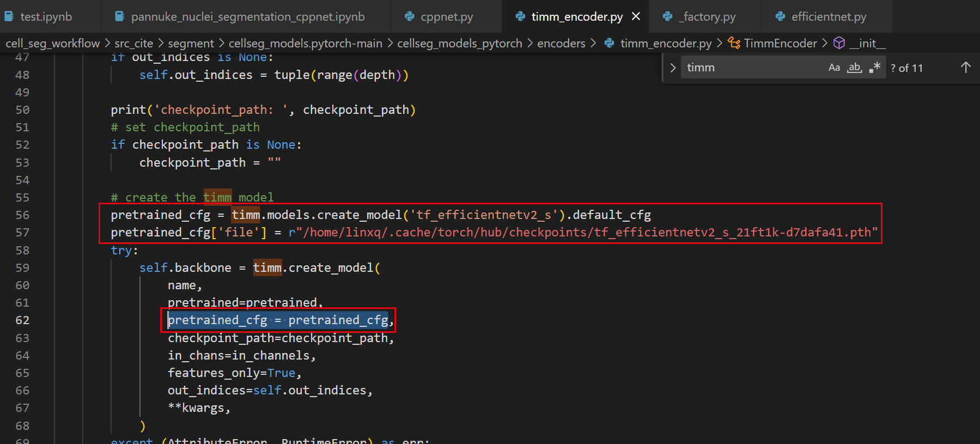The width and height of the screenshot is (980, 444).
Task: Open the pannuke_nuclei_segmentation_cppnet.ipynb tab
Action: click(x=248, y=16)
